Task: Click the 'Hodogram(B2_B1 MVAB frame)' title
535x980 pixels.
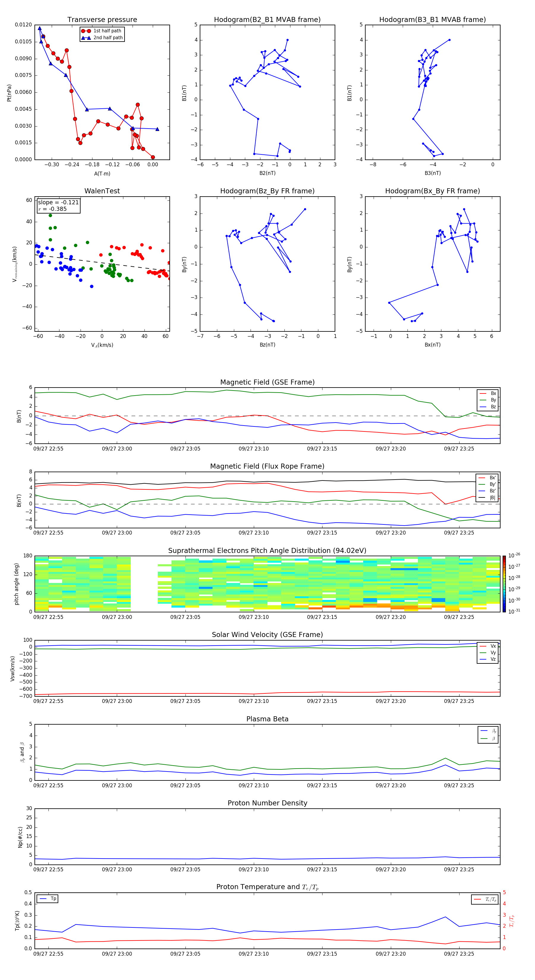Action: [x=267, y=20]
